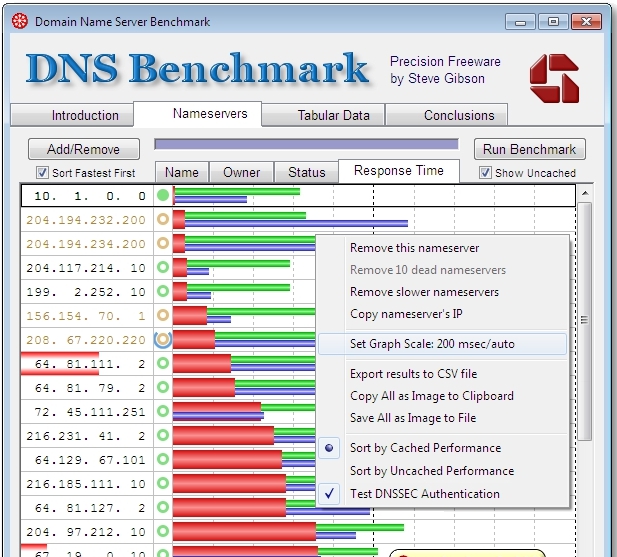The image size is (617, 557).
Task: Select the 10.1.0.0 nameserver row
Action: (298, 196)
